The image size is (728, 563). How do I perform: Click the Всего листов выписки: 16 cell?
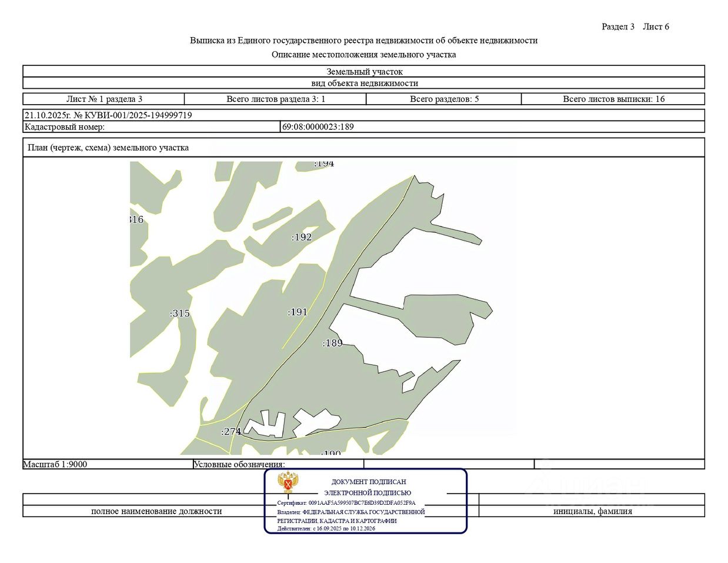pyautogui.click(x=613, y=99)
